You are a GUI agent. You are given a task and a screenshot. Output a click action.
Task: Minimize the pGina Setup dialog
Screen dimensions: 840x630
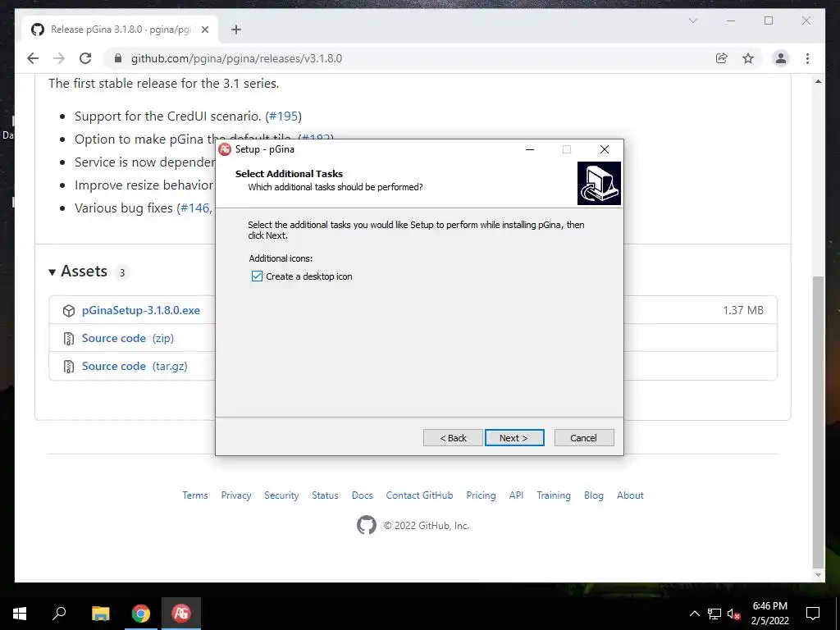[530, 149]
